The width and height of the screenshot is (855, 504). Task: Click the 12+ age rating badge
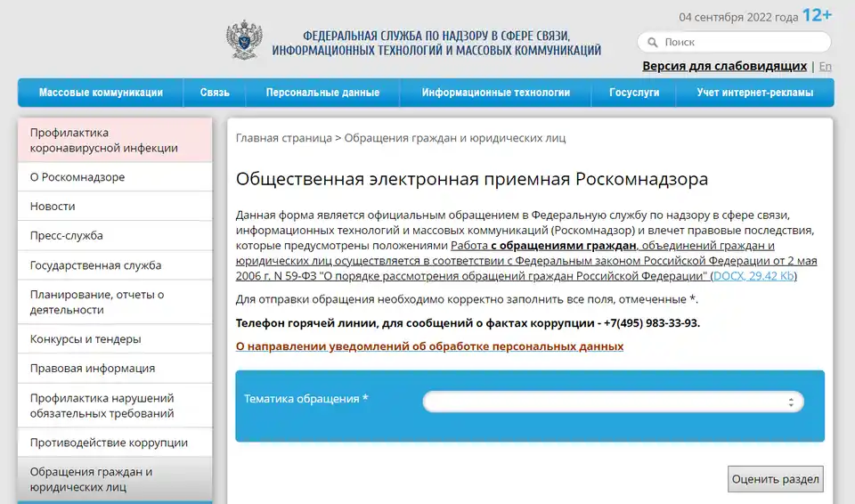[x=817, y=15]
